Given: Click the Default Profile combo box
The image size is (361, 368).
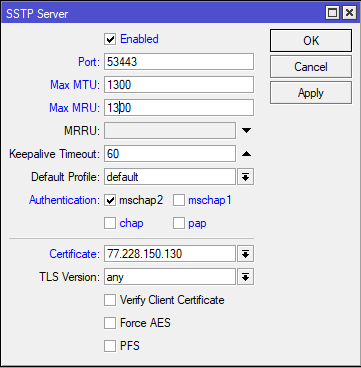Looking at the screenshot, I should tap(170, 177).
